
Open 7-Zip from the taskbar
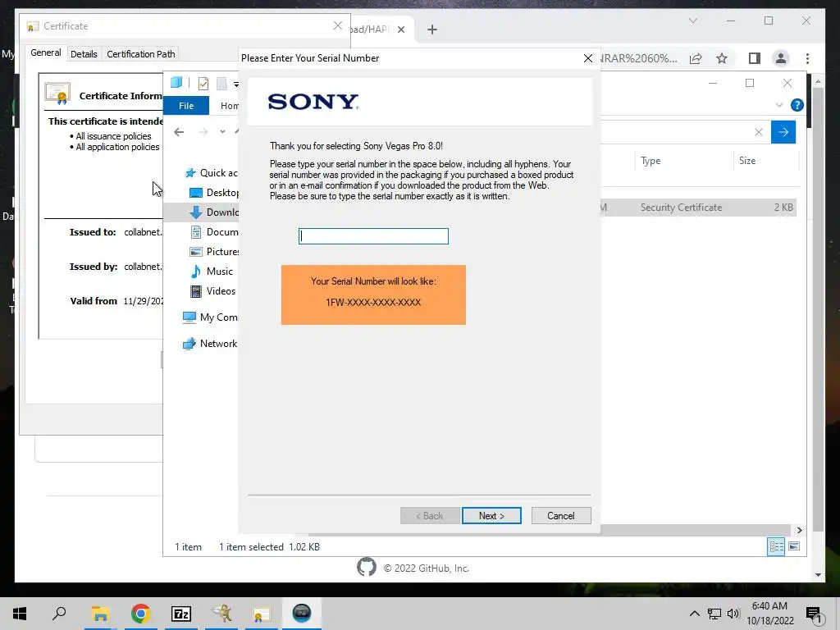181,614
